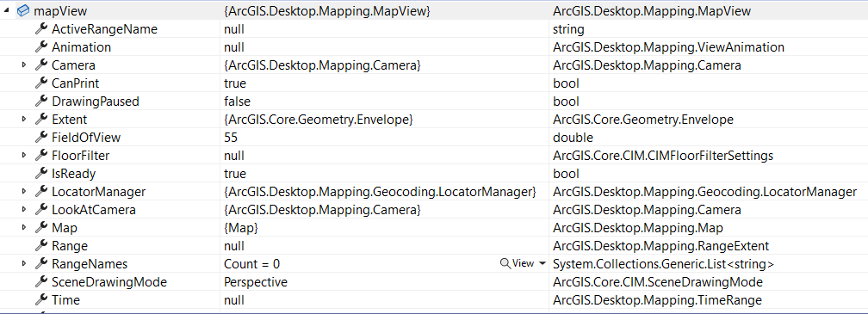Click the SceneDrawingMode value Perspective
Image resolution: width=868 pixels, height=314 pixels.
[x=256, y=282]
